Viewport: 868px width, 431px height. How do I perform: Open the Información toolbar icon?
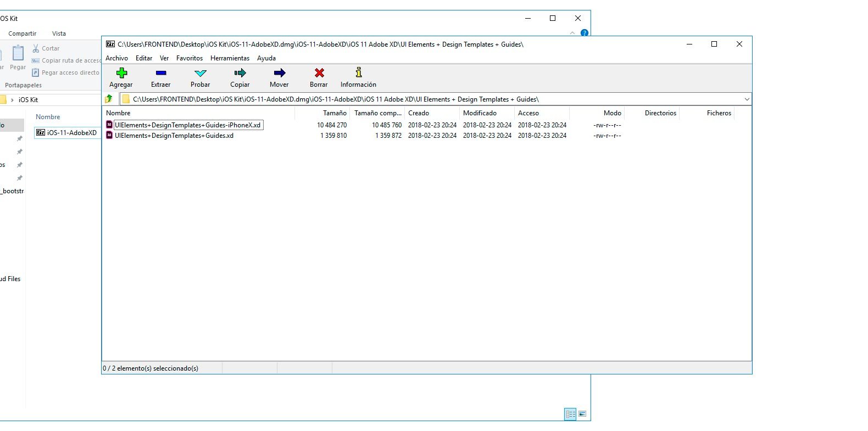[358, 73]
